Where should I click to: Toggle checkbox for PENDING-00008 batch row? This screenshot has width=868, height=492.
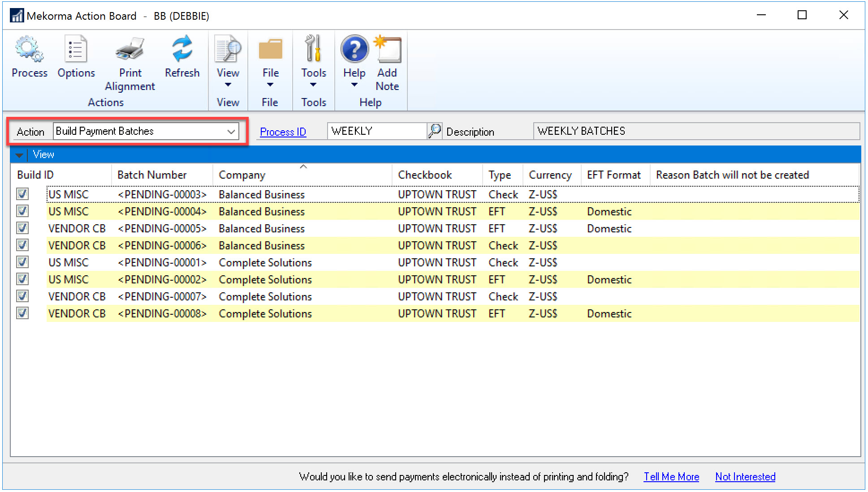(x=22, y=313)
